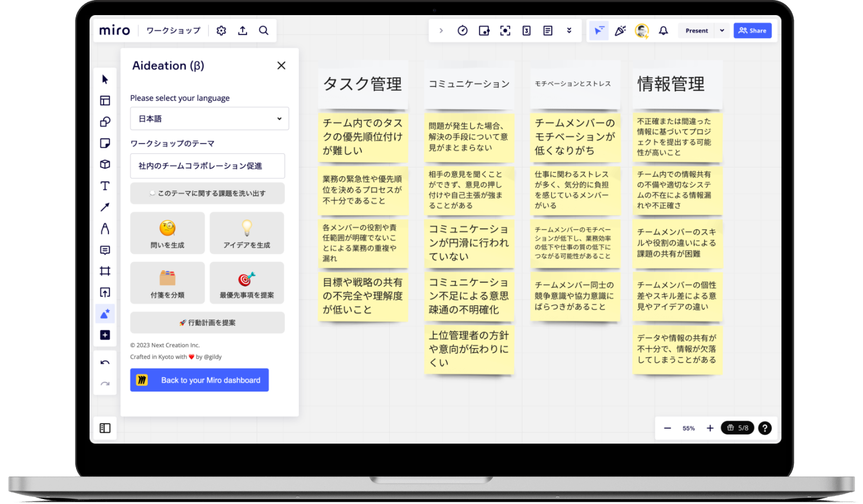Select the Text tool in left toolbar

pos(105,186)
